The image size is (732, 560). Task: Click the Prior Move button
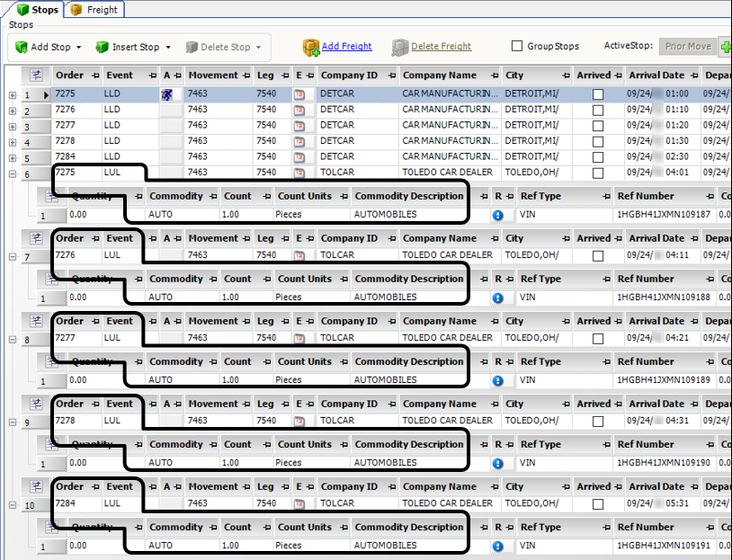pyautogui.click(x=688, y=46)
